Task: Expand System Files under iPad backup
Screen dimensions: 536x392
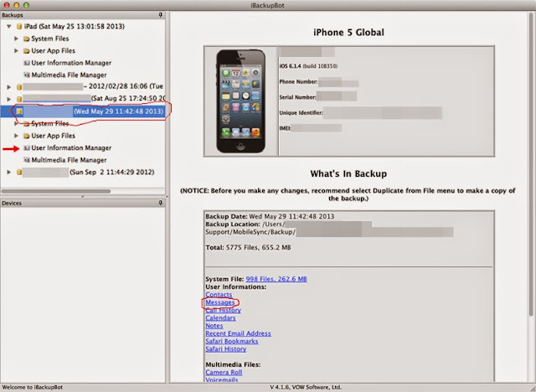Action: 16,39
